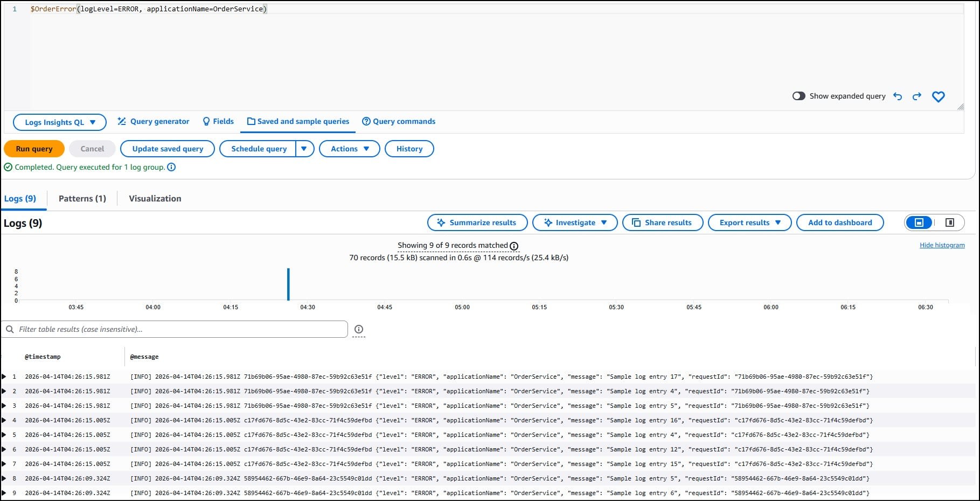Expand the Actions dropdown menu
This screenshot has height=501, width=980.
tap(350, 149)
